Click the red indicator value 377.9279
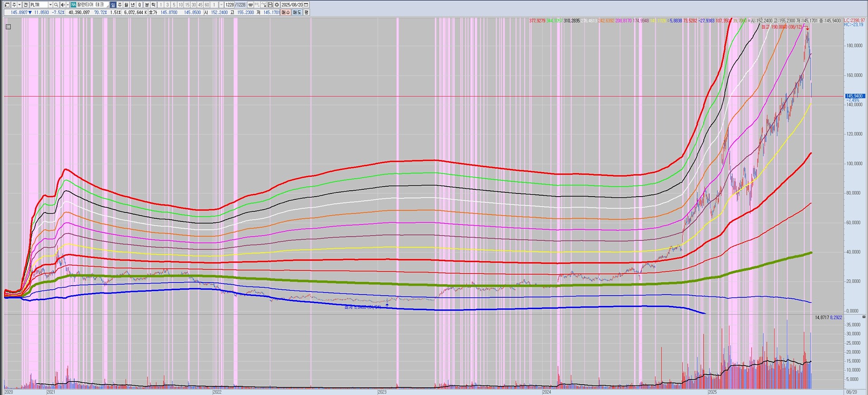Screen dimensions: 868x395 coord(537,21)
